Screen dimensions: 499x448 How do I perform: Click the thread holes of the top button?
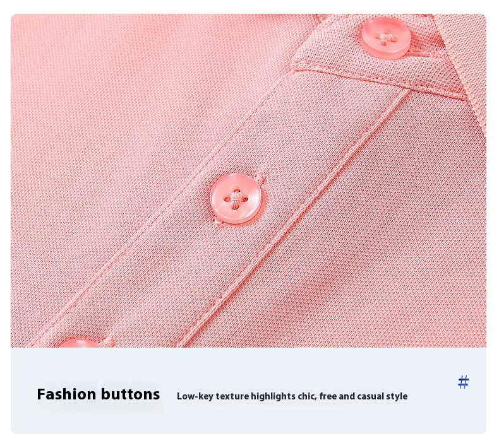click(385, 38)
